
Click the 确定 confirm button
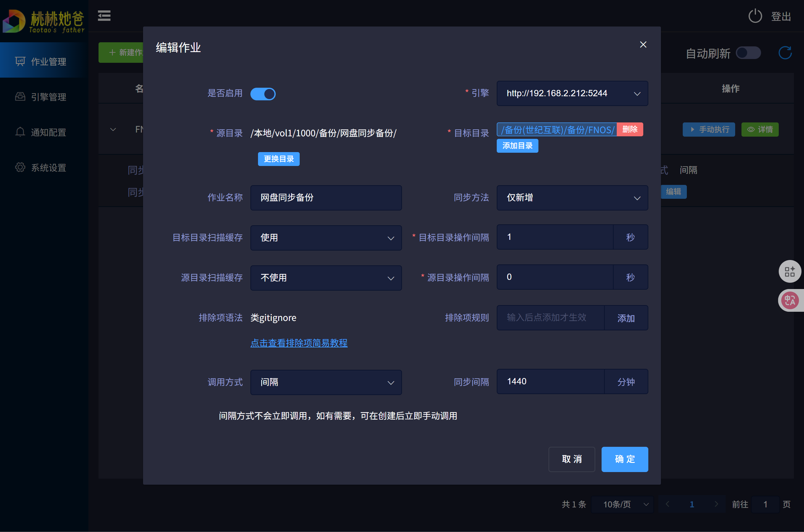pyautogui.click(x=625, y=459)
